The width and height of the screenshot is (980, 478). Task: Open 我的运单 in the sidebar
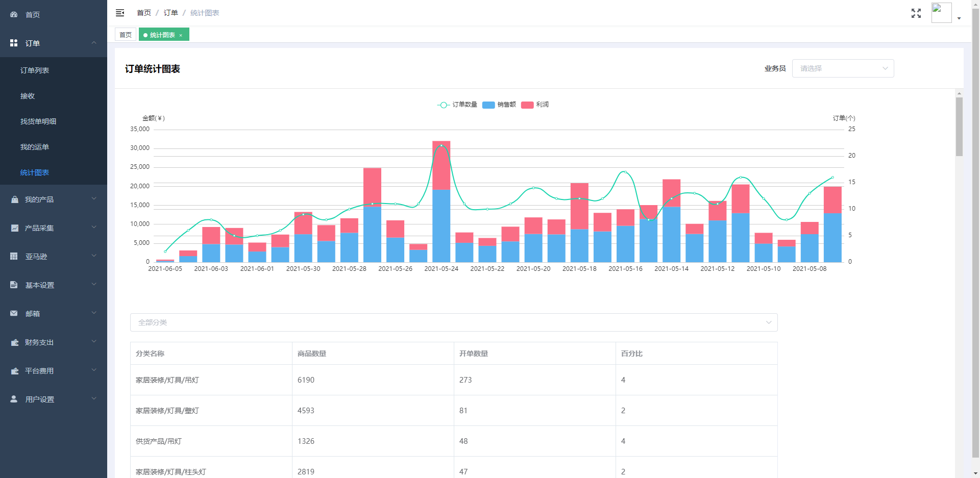[x=35, y=147]
